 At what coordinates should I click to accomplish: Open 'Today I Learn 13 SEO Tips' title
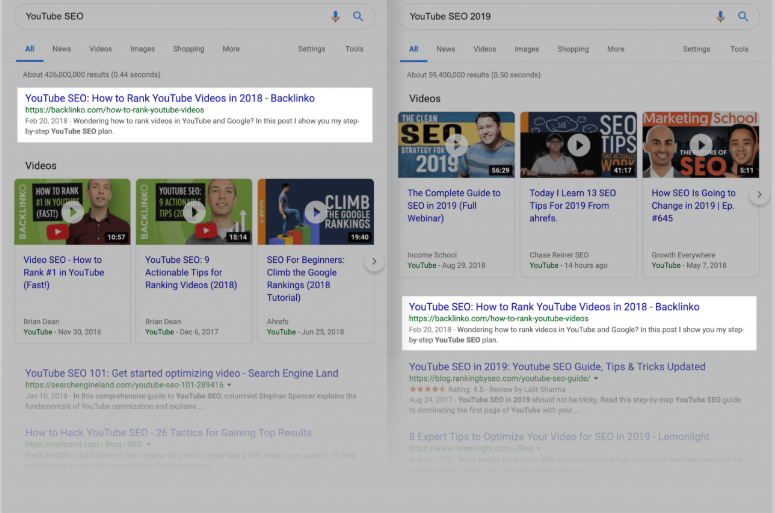572,206
